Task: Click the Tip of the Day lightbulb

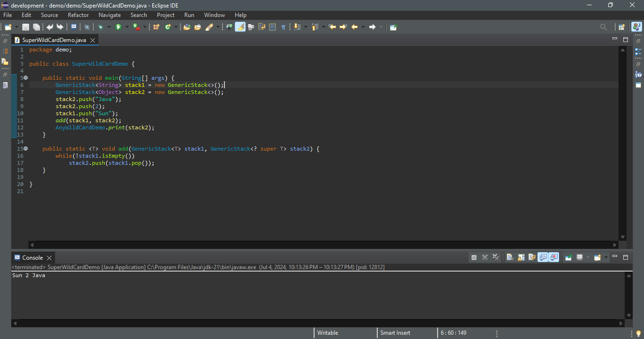Action: [638, 334]
